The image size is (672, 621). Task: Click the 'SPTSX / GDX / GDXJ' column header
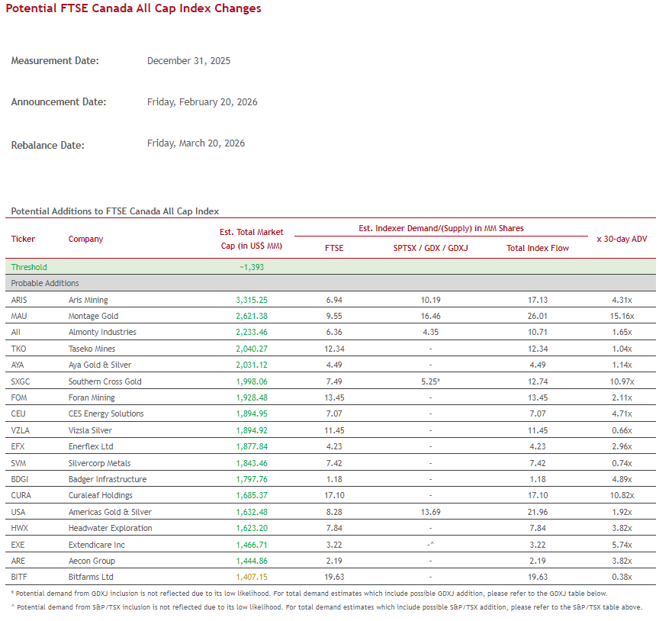coord(431,248)
